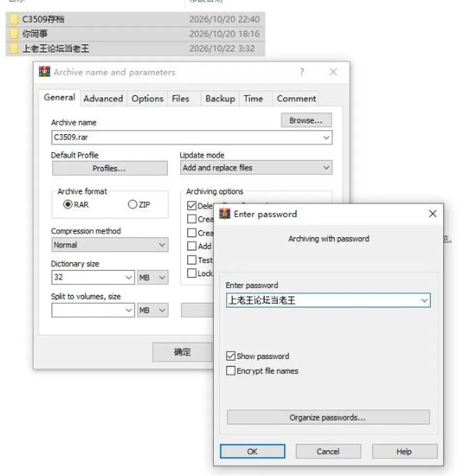Viewport: 469px width, 476px height.
Task: Select the RAR archive format
Action: (68, 204)
